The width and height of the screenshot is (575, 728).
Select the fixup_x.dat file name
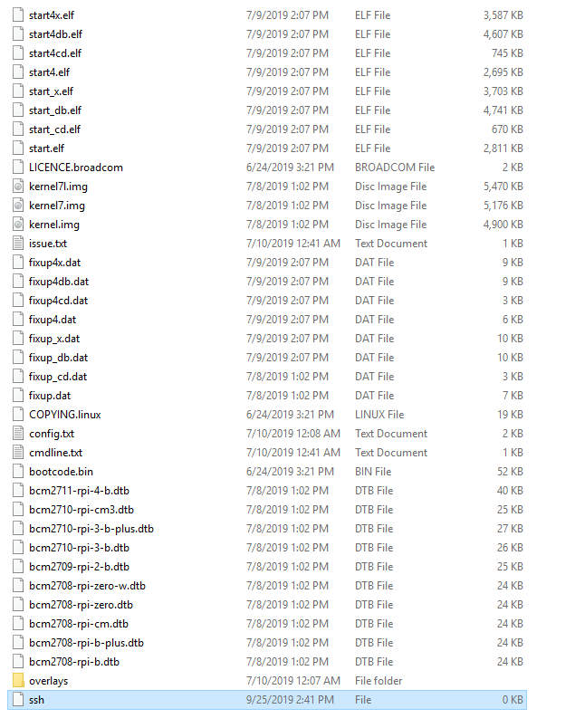coord(53,339)
